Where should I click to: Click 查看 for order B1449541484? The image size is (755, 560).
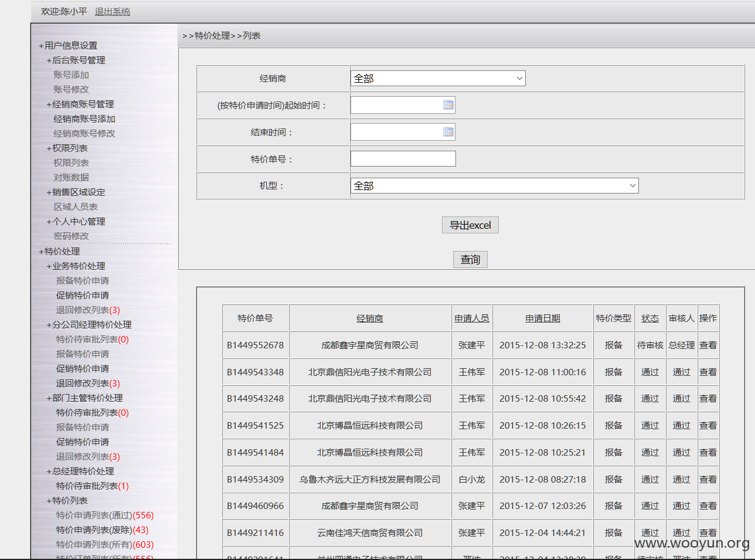point(708,453)
